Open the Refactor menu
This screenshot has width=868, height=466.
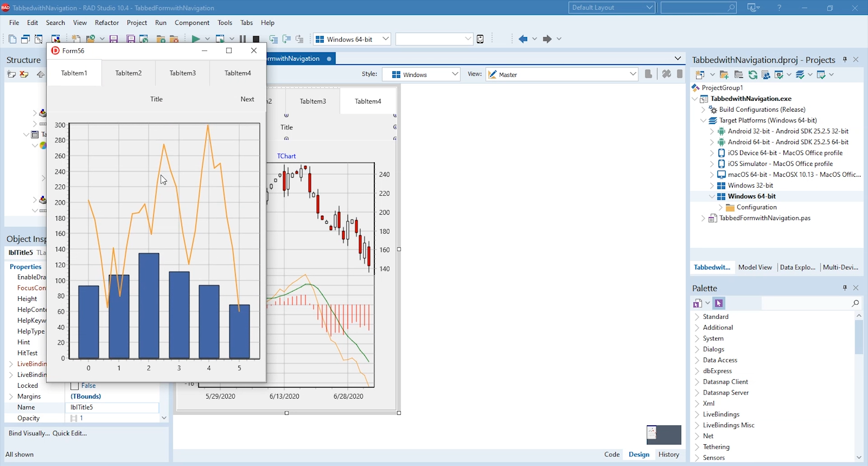pyautogui.click(x=107, y=23)
